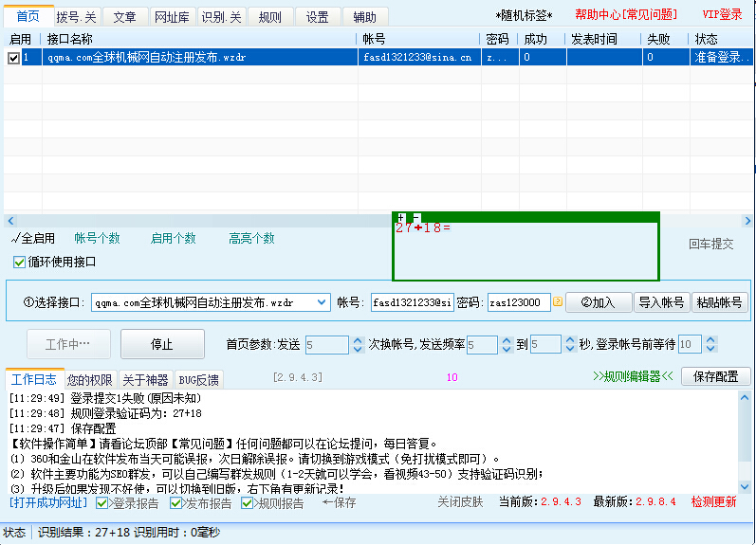756x545 pixels.
Task: Toggle the enable checkbox for row 1
Action: (x=13, y=58)
